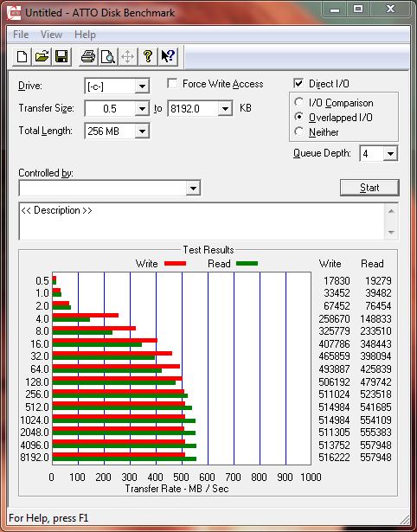Save results using the floppy disk icon
The width and height of the screenshot is (417, 532).
(x=61, y=56)
